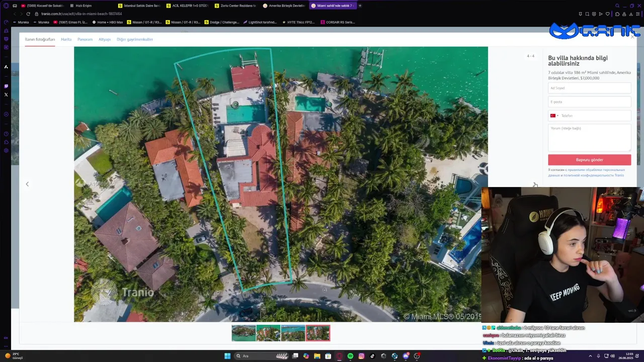Reload the page with the refresh icon
Viewport: 644px width, 362px height.
[x=28, y=14]
